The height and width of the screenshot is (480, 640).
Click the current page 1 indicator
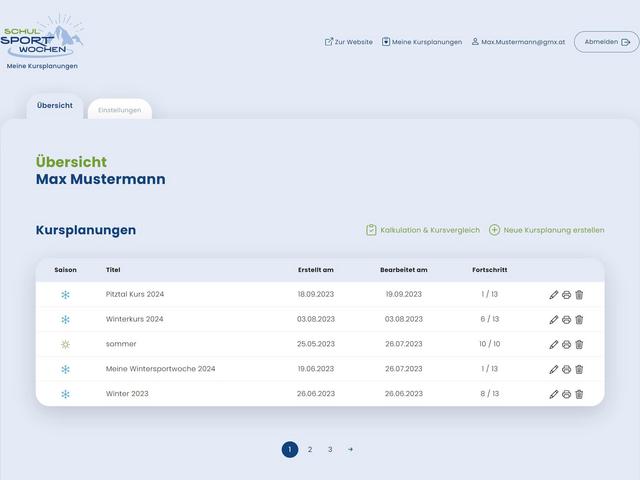tap(290, 449)
